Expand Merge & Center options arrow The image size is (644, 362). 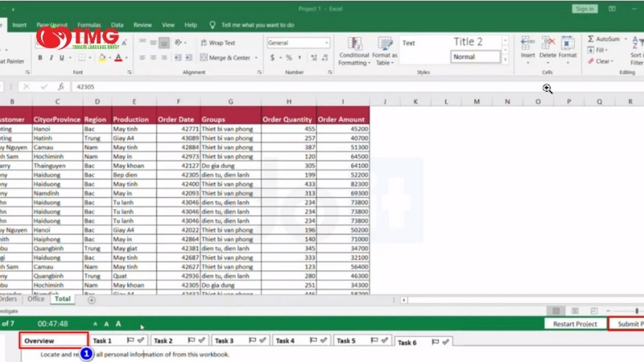coord(256,58)
